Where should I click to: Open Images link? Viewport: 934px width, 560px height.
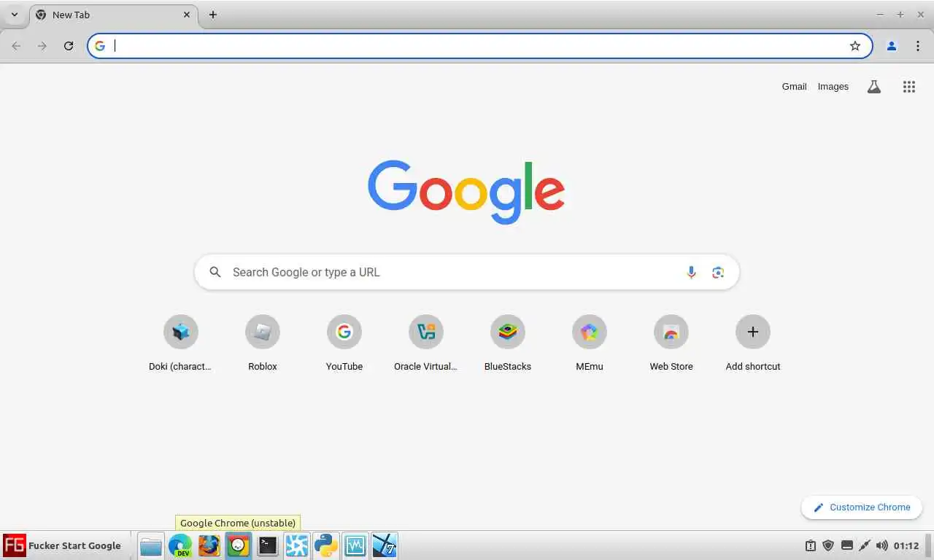point(833,87)
